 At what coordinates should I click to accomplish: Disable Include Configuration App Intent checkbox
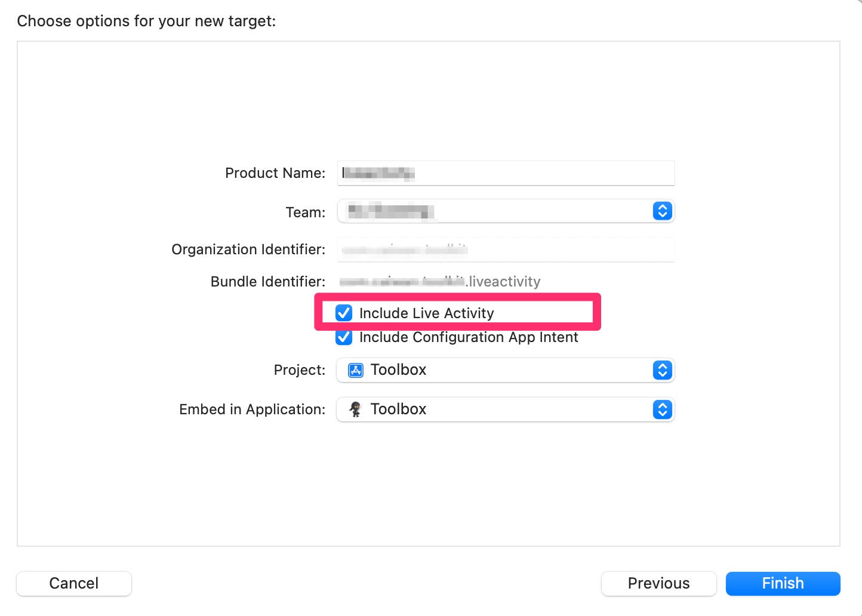[x=344, y=337]
